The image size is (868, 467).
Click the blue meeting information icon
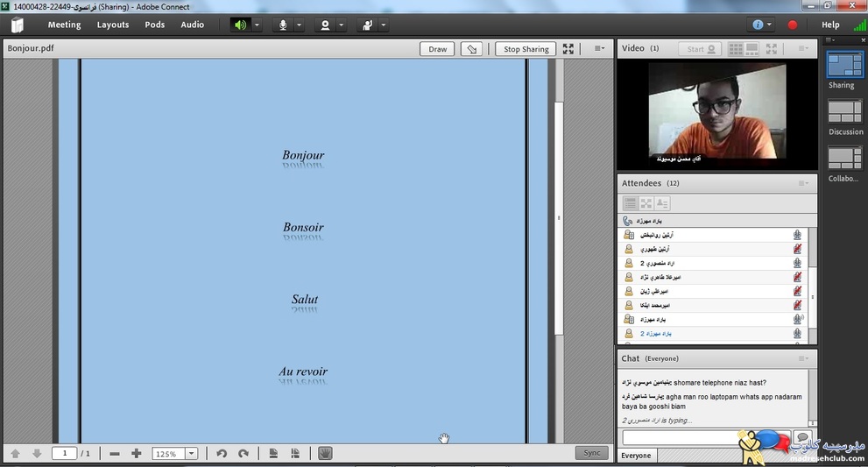pyautogui.click(x=758, y=25)
